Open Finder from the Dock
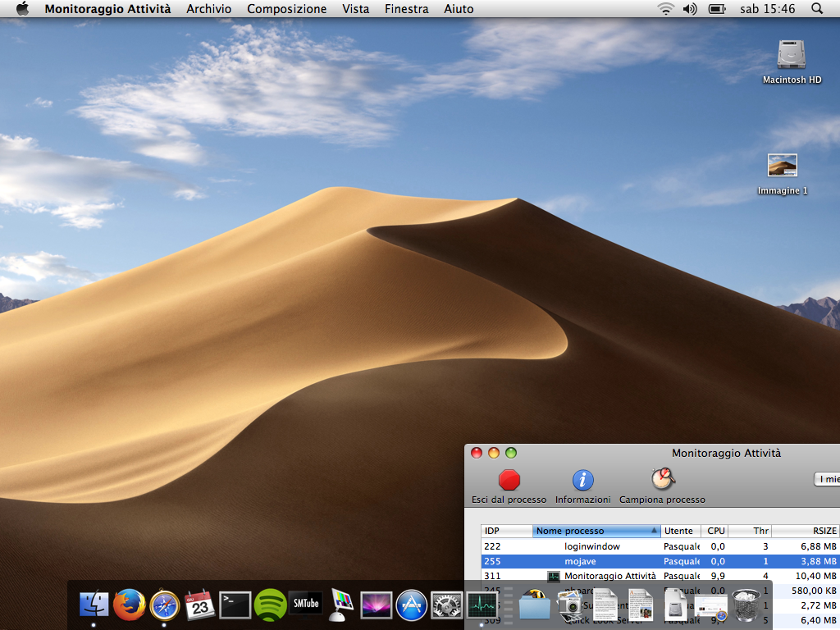Image resolution: width=840 pixels, height=630 pixels. 94,605
